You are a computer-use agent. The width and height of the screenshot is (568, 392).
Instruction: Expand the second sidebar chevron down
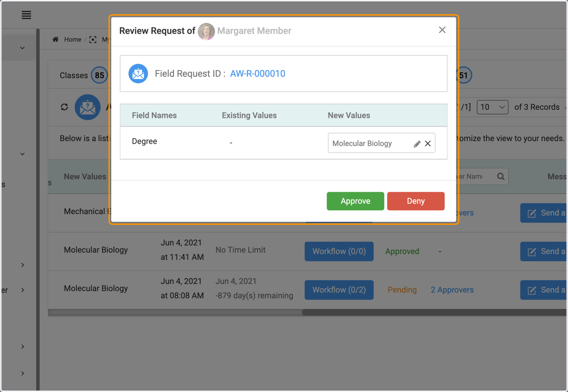coord(22,154)
